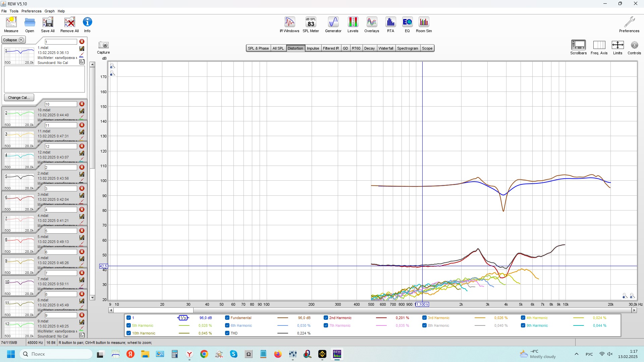
Task: Switch to the RT60 tab
Action: (x=356, y=48)
